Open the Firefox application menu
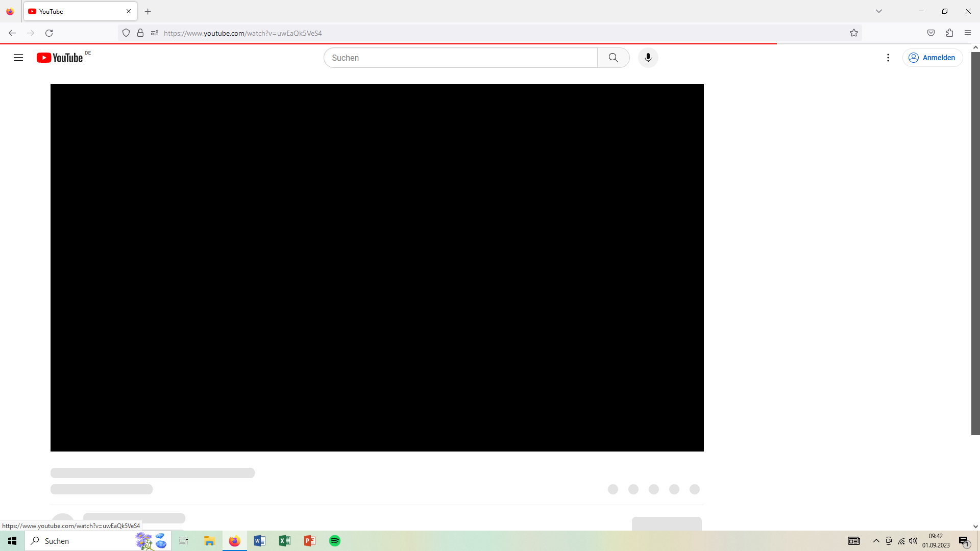Image resolution: width=980 pixels, height=551 pixels. (x=968, y=33)
